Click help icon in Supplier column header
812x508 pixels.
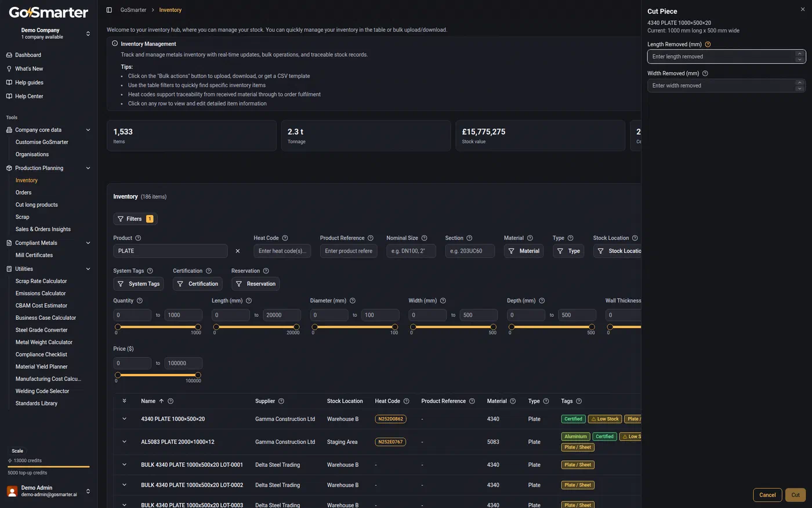(x=281, y=401)
